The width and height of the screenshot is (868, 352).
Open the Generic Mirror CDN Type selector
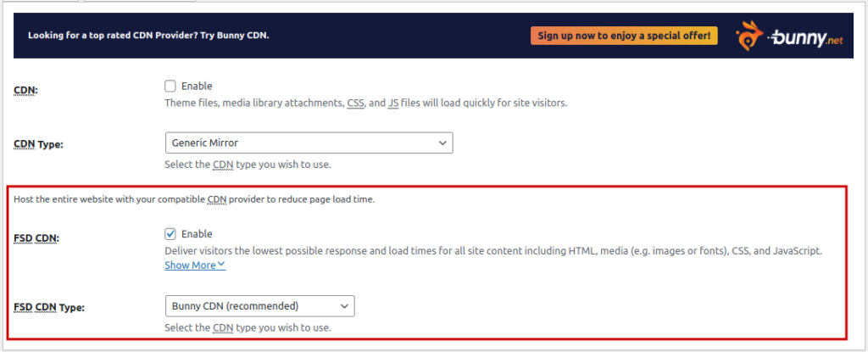point(309,143)
